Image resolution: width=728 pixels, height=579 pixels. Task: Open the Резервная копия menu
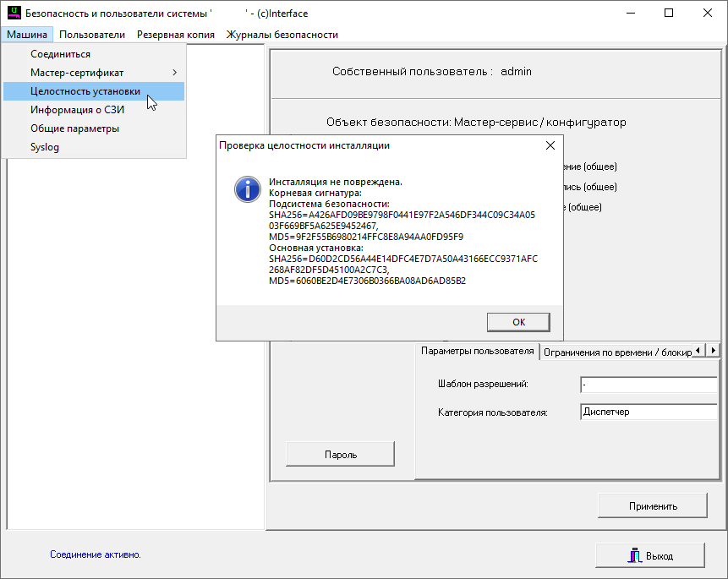click(175, 35)
